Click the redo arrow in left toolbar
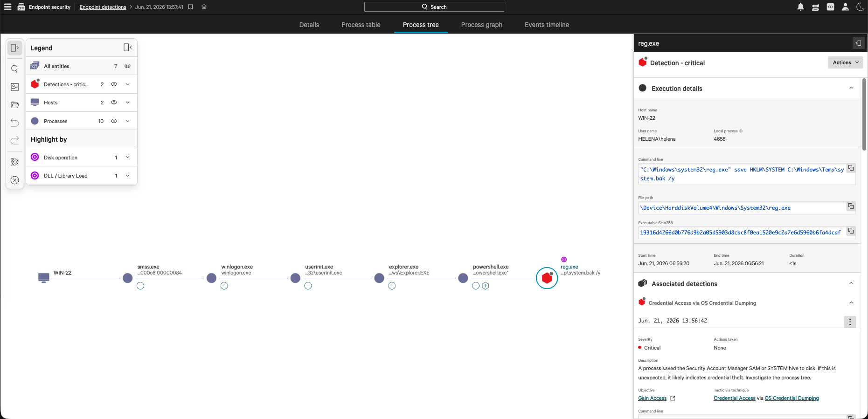Viewport: 868px width, 419px height. 14,140
